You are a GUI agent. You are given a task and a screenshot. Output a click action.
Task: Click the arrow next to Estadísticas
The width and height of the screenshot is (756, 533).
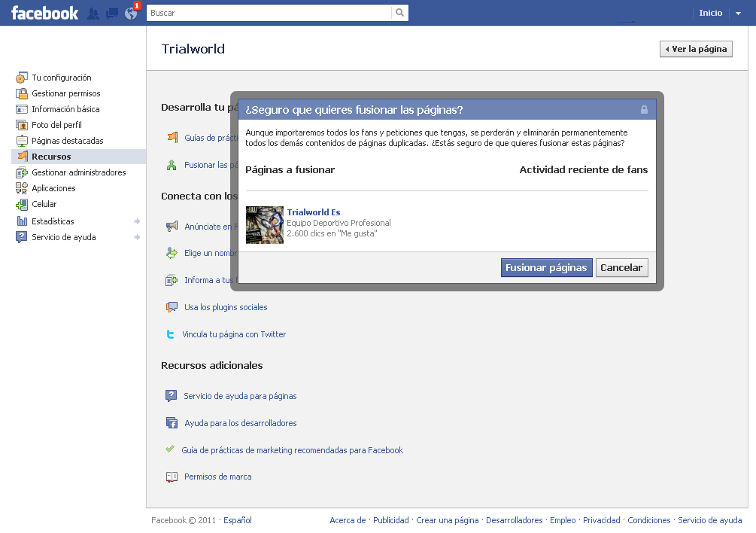(x=137, y=221)
